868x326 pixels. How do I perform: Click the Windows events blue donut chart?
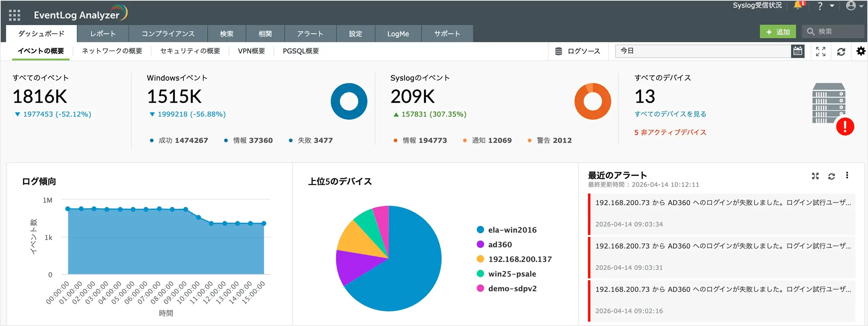[349, 101]
